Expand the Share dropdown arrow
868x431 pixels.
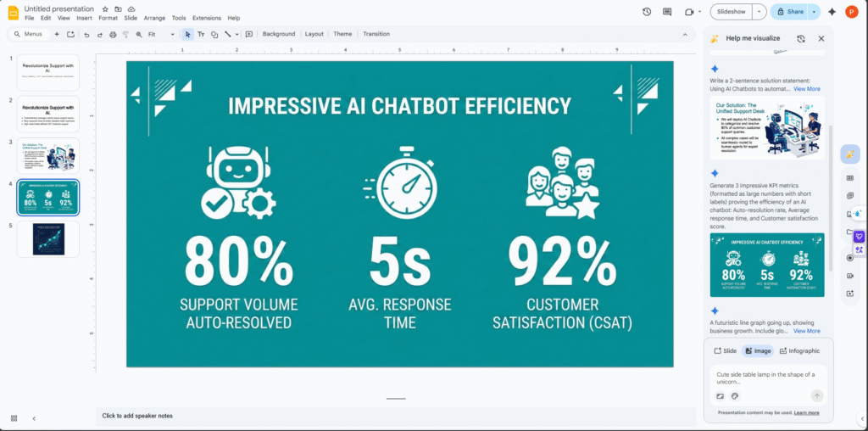[815, 12]
